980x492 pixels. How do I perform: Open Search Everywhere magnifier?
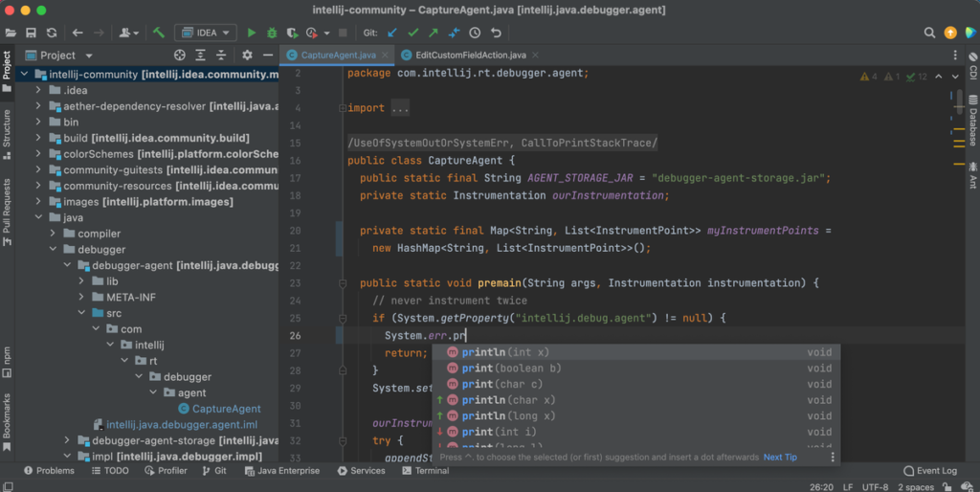point(929,33)
